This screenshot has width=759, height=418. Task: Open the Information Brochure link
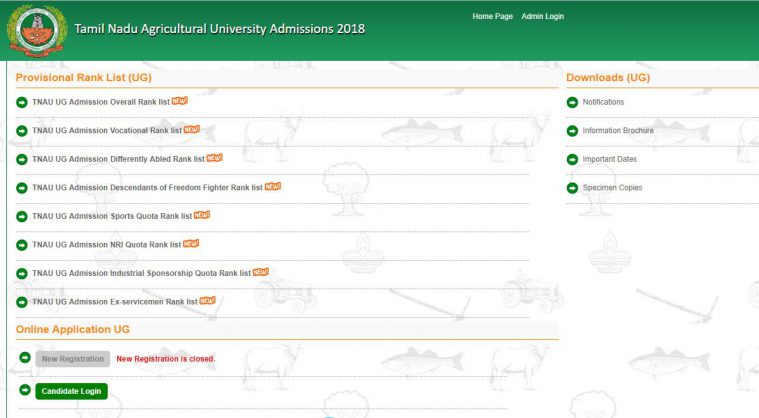pos(618,131)
